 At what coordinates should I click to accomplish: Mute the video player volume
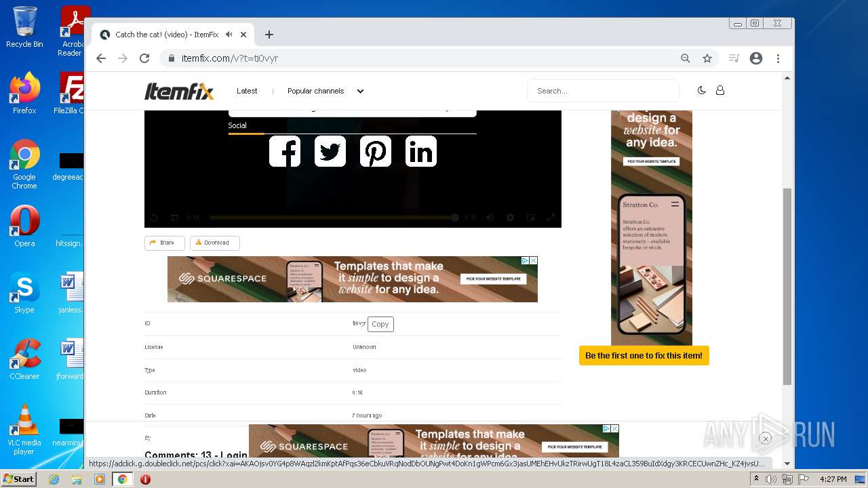pos(490,218)
